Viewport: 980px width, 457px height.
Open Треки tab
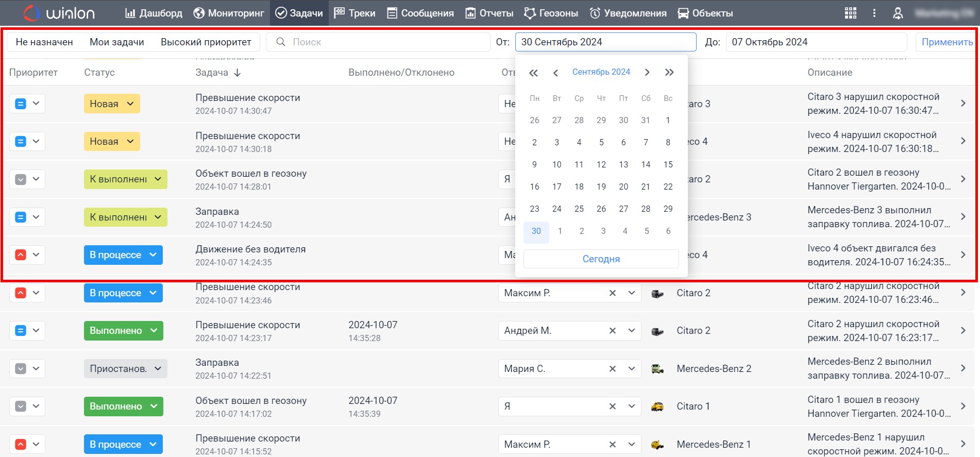pyautogui.click(x=354, y=13)
